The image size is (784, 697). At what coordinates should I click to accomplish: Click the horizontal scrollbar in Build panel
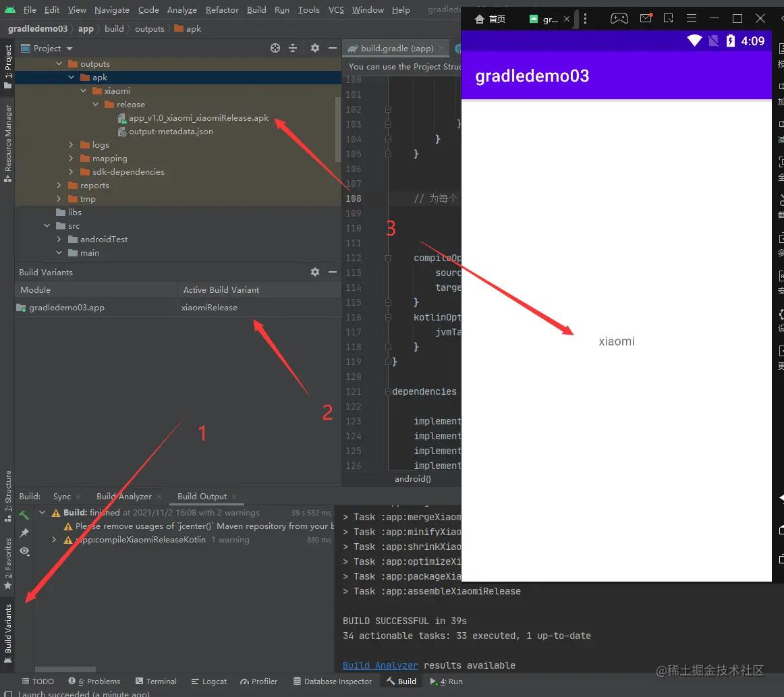click(65, 669)
